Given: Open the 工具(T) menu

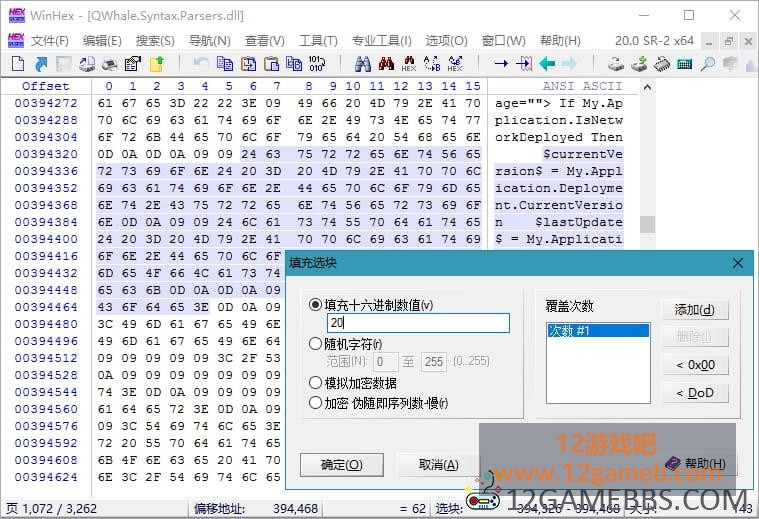Looking at the screenshot, I should click(x=319, y=41).
